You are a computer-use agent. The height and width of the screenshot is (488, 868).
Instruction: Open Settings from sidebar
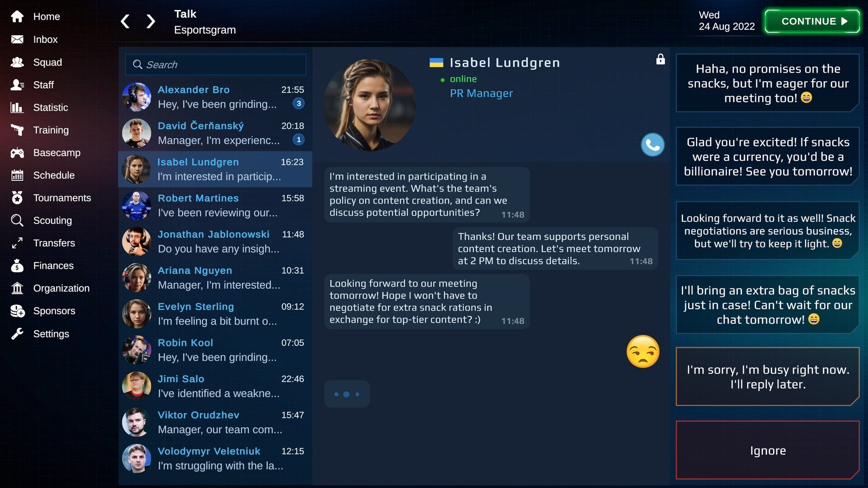(x=51, y=333)
